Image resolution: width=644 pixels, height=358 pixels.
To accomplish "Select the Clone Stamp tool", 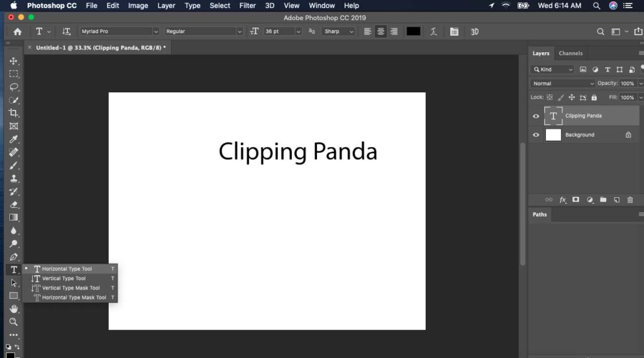I will tap(14, 178).
